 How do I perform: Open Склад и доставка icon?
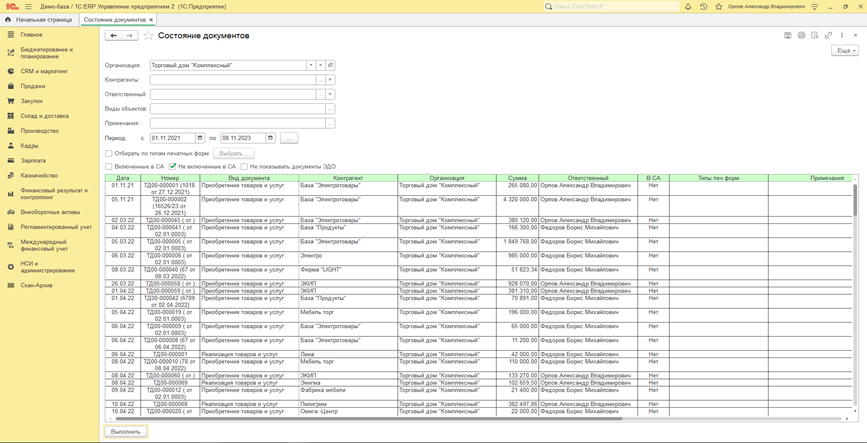(10, 116)
